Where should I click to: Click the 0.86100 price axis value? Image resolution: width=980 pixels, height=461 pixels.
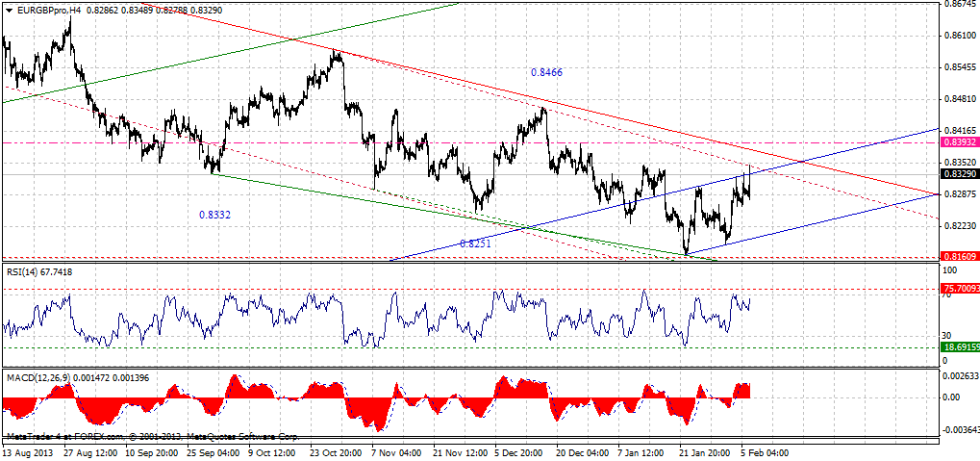pyautogui.click(x=960, y=35)
